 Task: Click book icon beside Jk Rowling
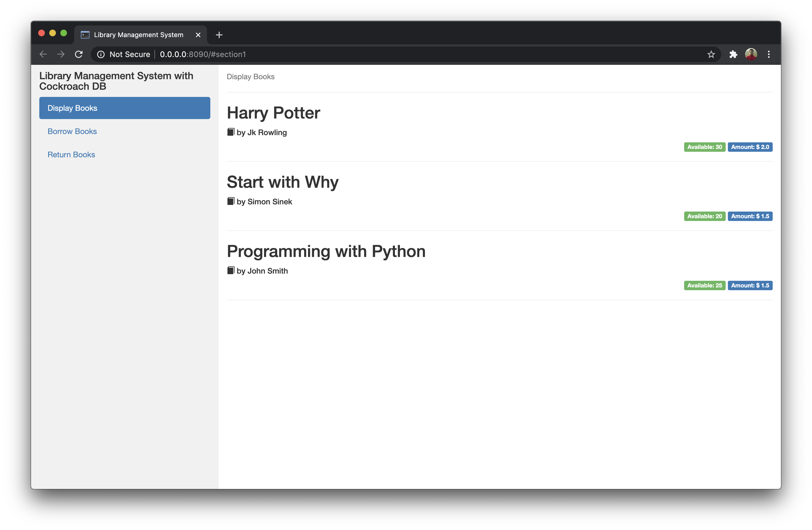pyautogui.click(x=231, y=132)
